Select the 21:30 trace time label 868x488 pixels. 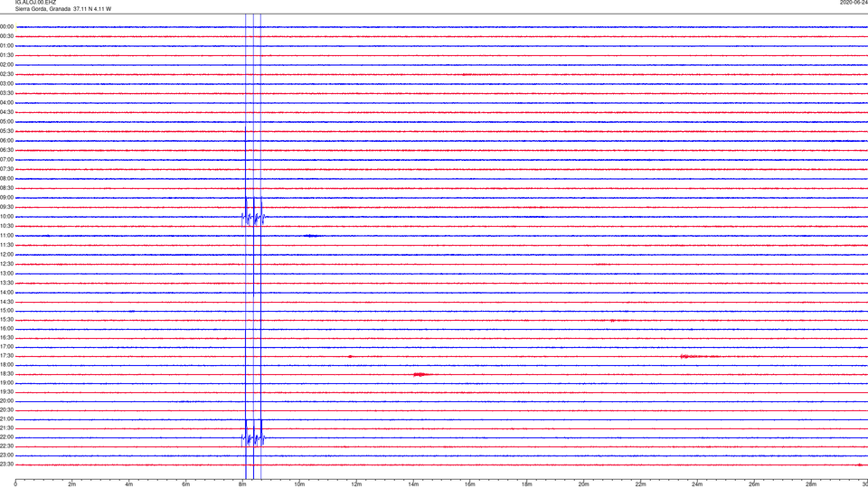pos(7,428)
